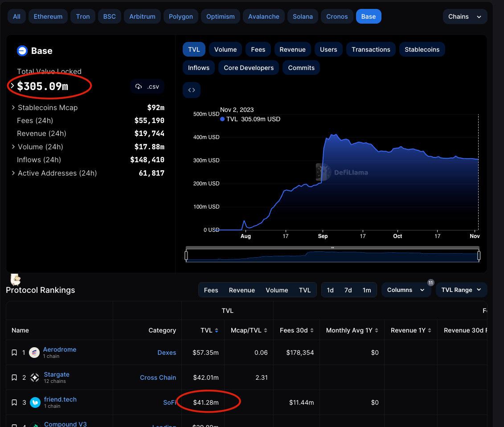
Task: Click the left handle of chart range slider
Action: [x=186, y=256]
